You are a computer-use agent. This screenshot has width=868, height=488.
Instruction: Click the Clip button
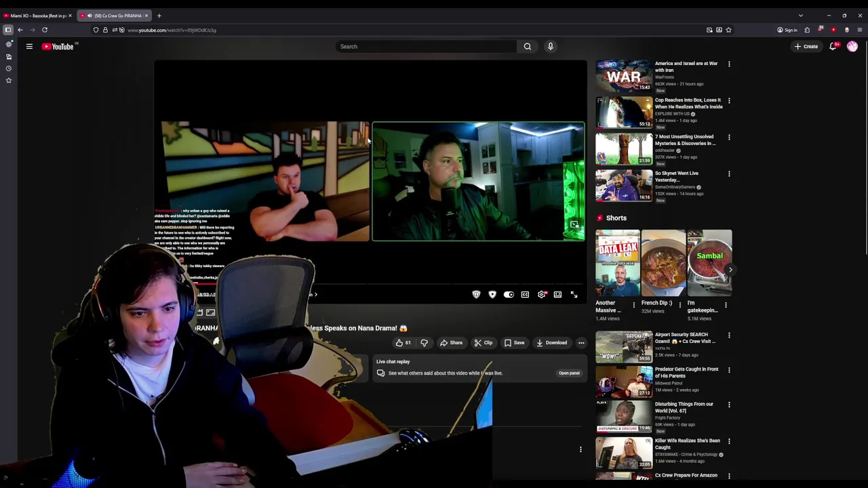484,343
